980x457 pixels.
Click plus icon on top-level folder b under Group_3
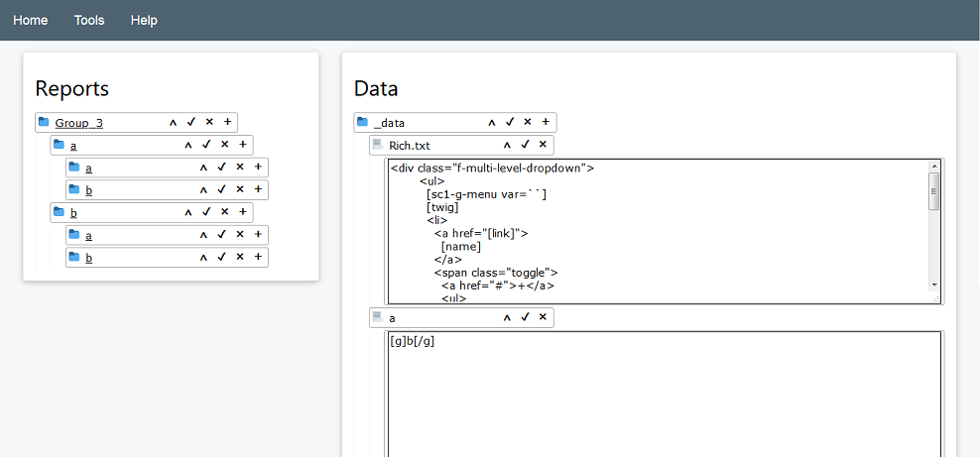point(242,211)
